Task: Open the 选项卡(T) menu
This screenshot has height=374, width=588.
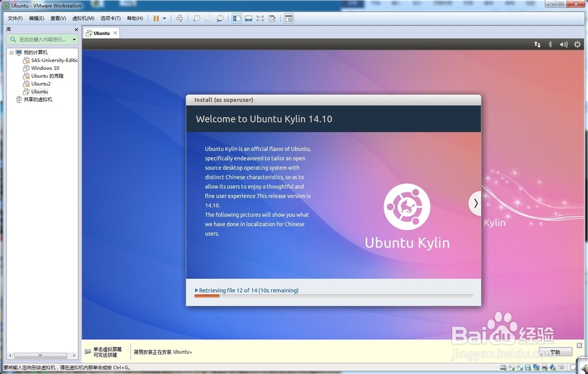Action: click(111, 18)
